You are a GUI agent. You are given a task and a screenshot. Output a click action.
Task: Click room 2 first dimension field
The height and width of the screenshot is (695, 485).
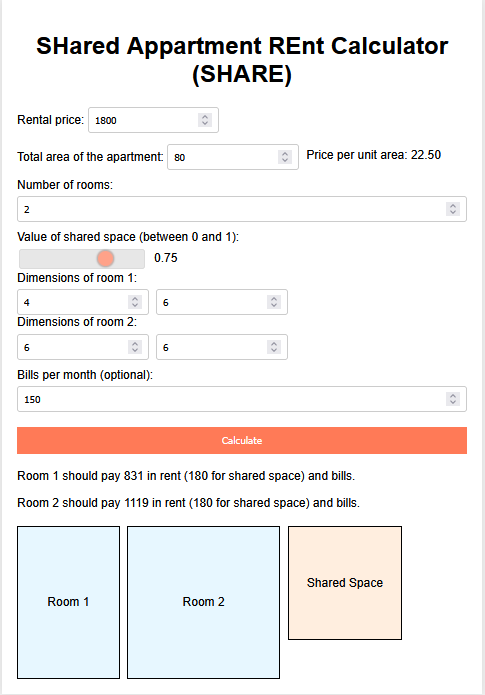(83, 347)
